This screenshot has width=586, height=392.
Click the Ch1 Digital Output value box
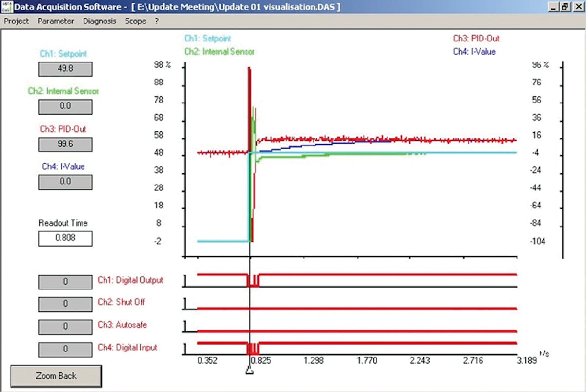(65, 282)
